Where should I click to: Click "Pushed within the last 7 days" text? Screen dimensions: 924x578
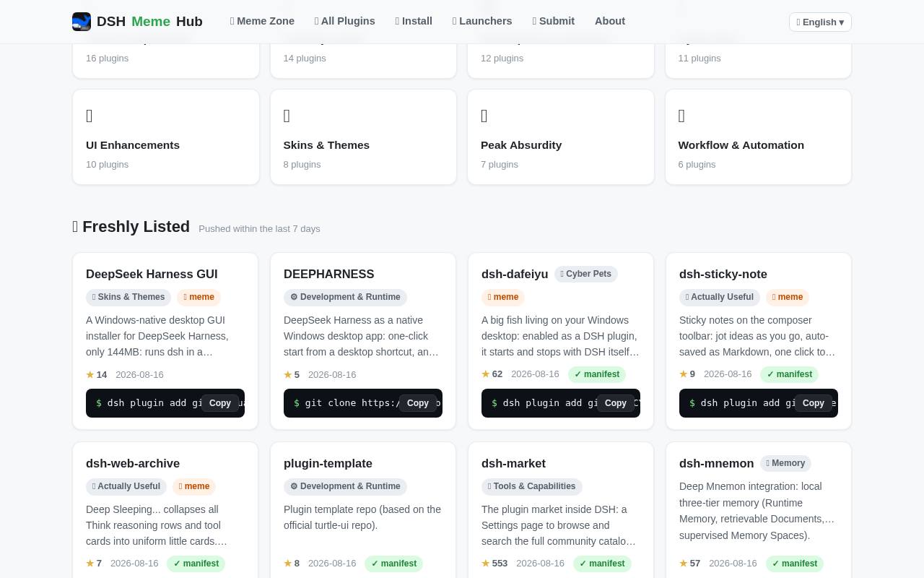point(259,229)
